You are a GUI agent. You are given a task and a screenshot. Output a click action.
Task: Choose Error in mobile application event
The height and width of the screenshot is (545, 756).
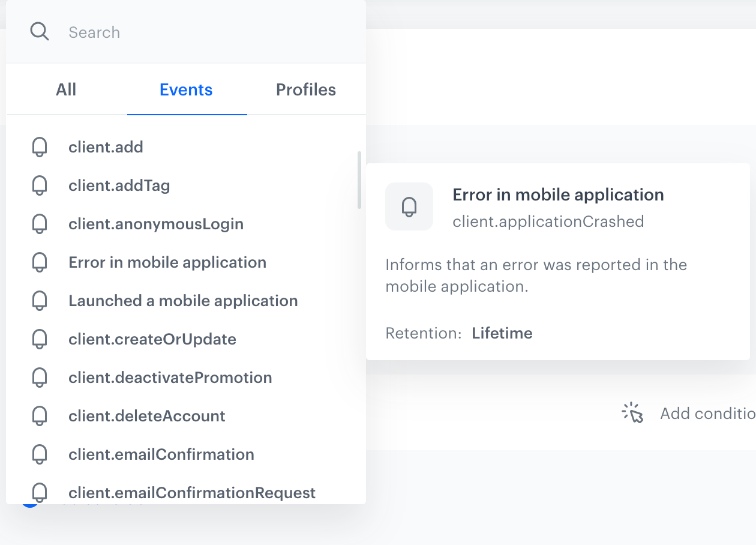point(167,262)
